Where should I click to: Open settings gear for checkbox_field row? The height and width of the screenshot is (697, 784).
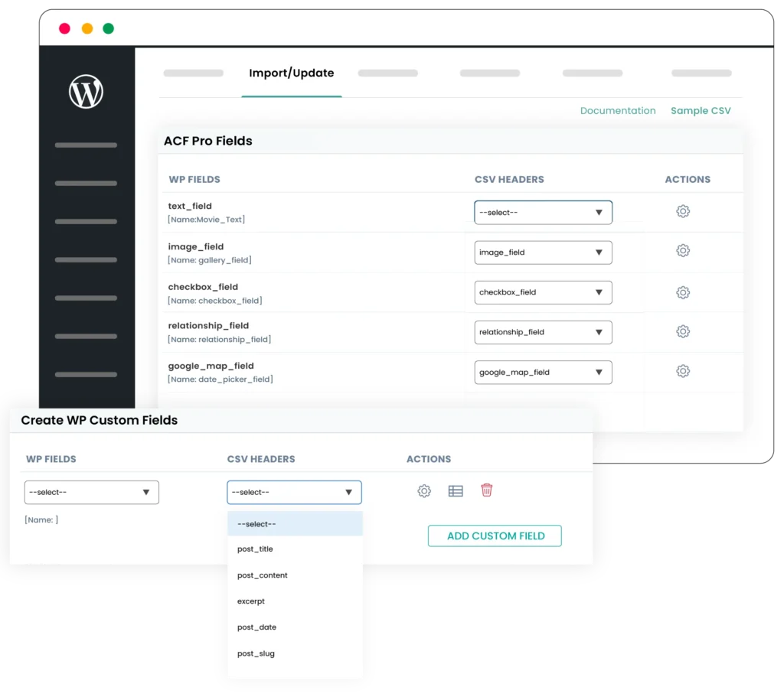(x=682, y=292)
